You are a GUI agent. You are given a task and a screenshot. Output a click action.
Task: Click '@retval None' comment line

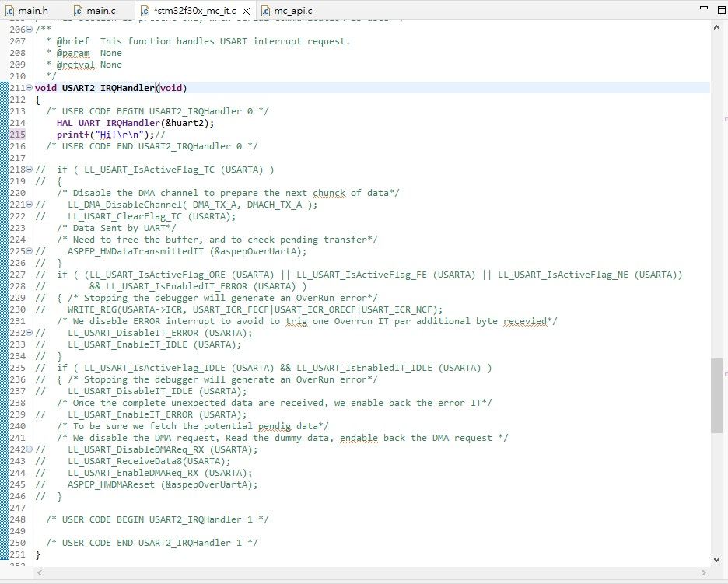pyautogui.click(x=84, y=65)
